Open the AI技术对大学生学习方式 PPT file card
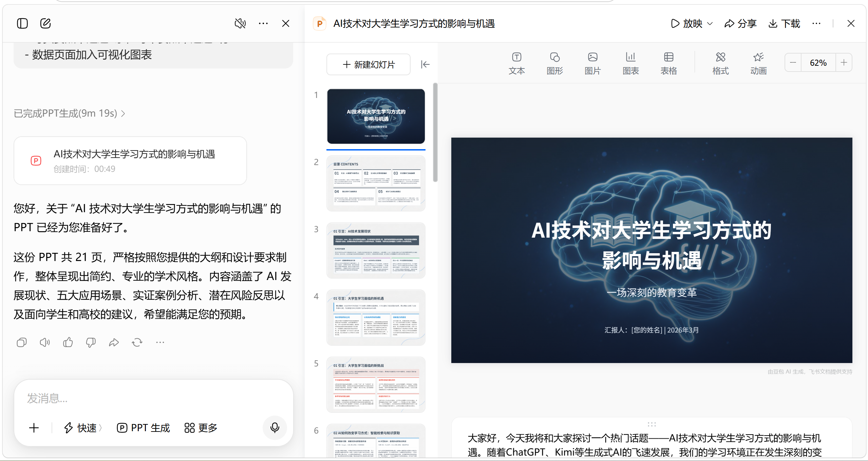The height and width of the screenshot is (461, 868). (x=130, y=161)
